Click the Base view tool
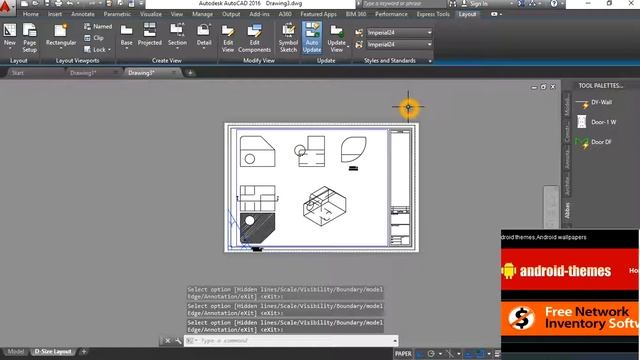This screenshot has height=360, width=640. 127,35
